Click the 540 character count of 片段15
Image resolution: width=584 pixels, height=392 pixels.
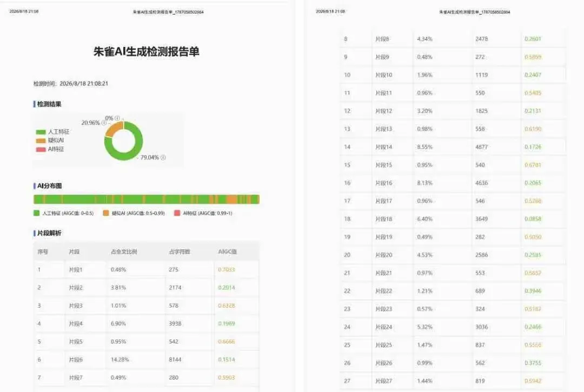[480, 165]
